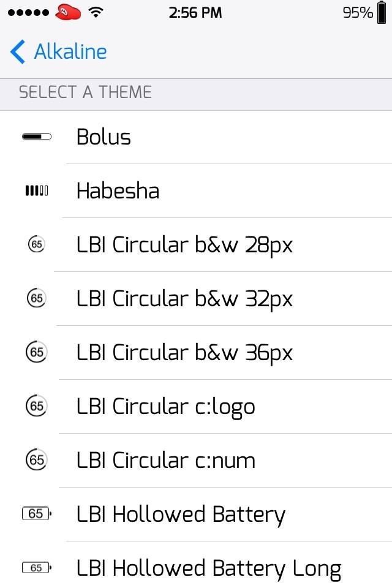The width and height of the screenshot is (392, 588).
Task: Click the LBI Circular c:logo preview icon
Action: coord(37,406)
